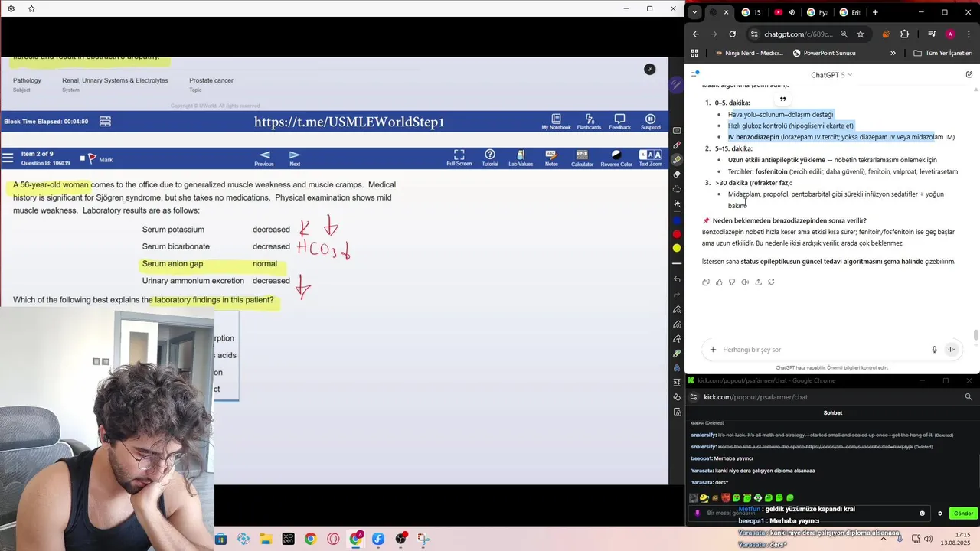Screen dimensions: 980x551
Task: Regenerate the ChatGPT response
Action: click(x=771, y=282)
